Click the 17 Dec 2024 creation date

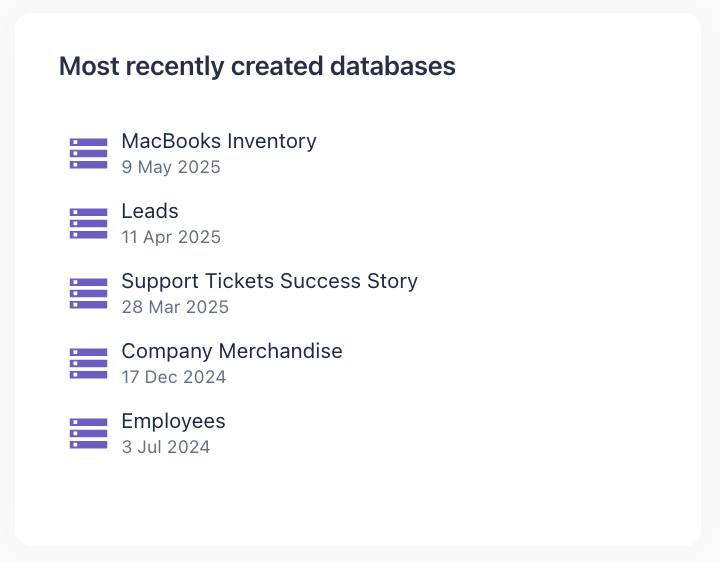(174, 378)
